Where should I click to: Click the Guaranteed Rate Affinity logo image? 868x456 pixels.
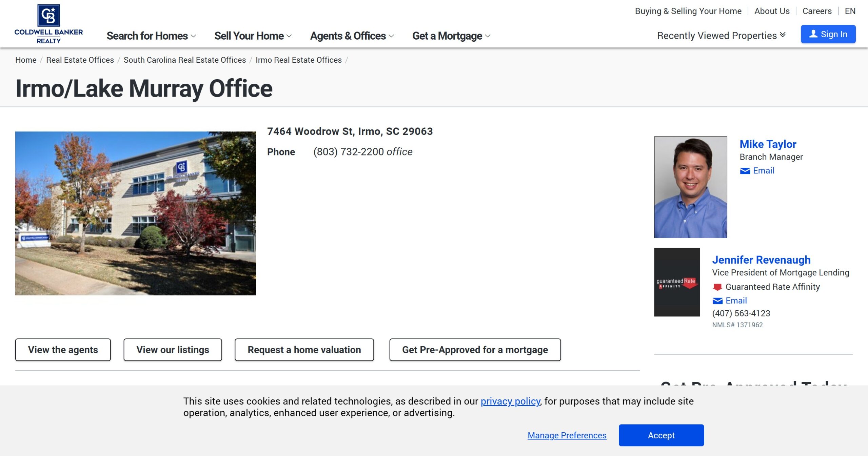coord(676,282)
